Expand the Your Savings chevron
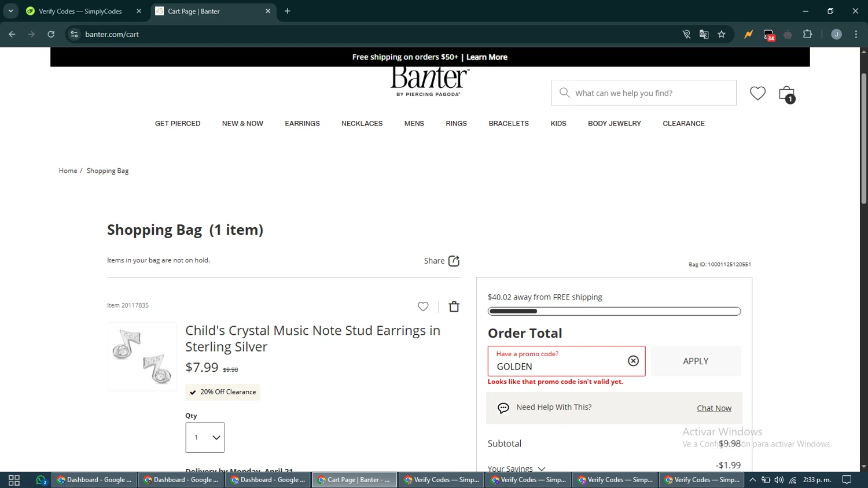 tap(542, 469)
